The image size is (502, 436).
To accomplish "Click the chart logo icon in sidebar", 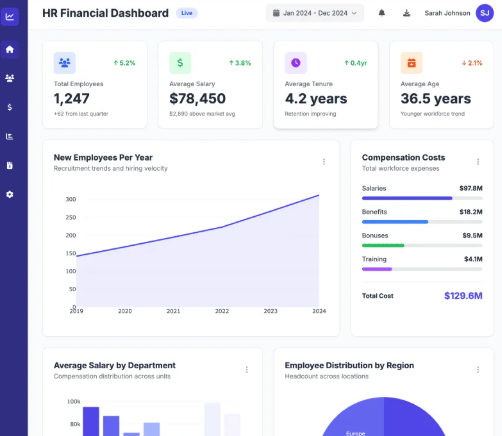I will pos(10,16).
